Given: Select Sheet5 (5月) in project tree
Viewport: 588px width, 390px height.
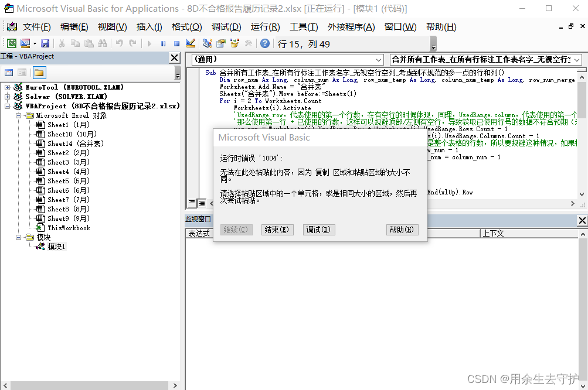Looking at the screenshot, I should (x=63, y=181).
